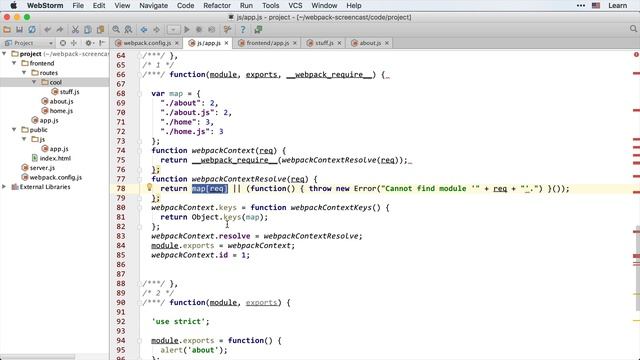640x360 pixels.
Task: Collapse the routes folder
Action: click(x=24, y=73)
